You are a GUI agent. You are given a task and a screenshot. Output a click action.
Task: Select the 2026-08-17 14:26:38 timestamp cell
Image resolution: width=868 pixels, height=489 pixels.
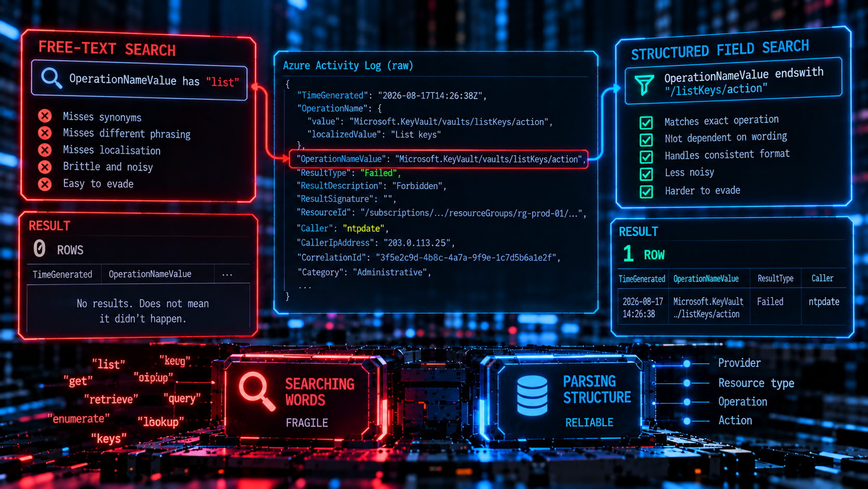pyautogui.click(x=643, y=308)
